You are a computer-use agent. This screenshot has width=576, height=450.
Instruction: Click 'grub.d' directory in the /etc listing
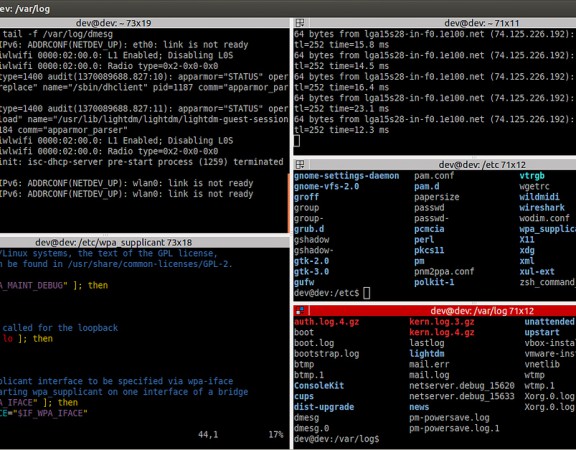pyautogui.click(x=309, y=229)
